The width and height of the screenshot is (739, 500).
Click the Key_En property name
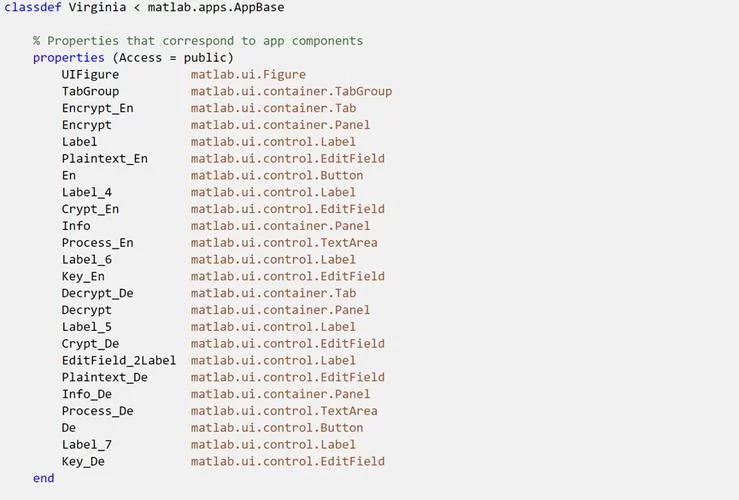click(x=83, y=277)
